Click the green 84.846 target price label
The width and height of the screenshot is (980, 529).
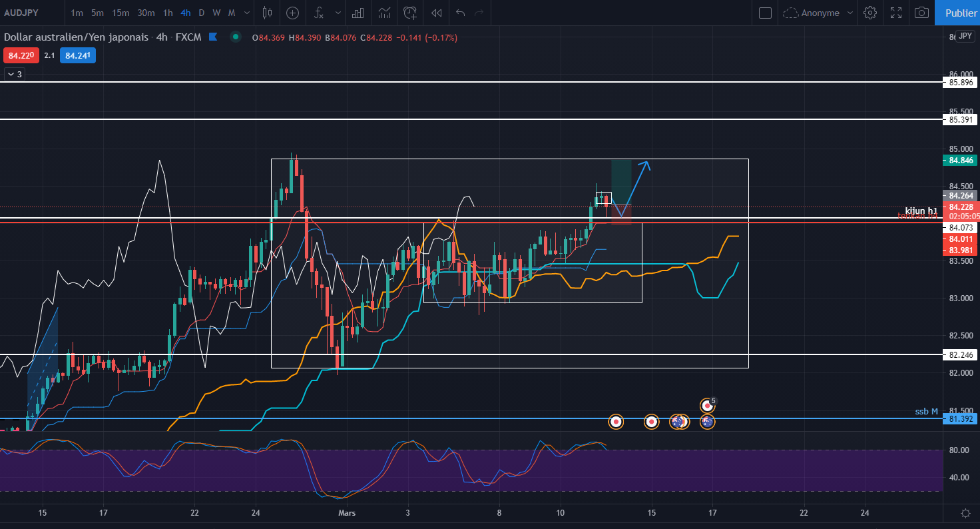click(x=960, y=160)
